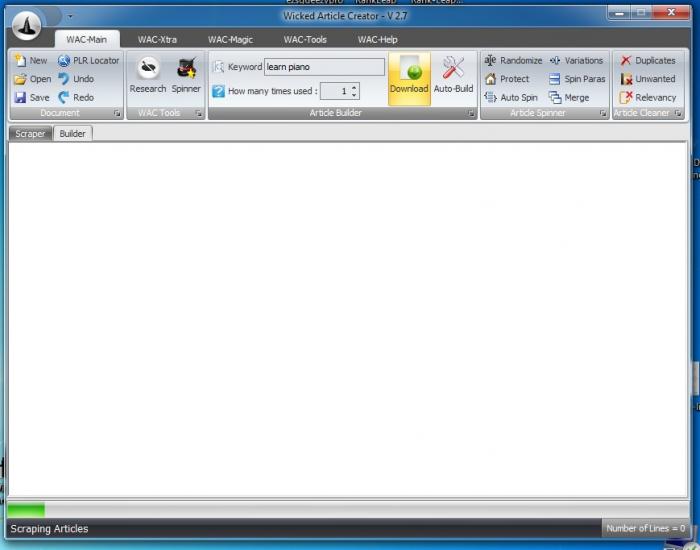Open Variations option
Image resolution: width=700 pixels, height=550 pixels.
(x=576, y=60)
